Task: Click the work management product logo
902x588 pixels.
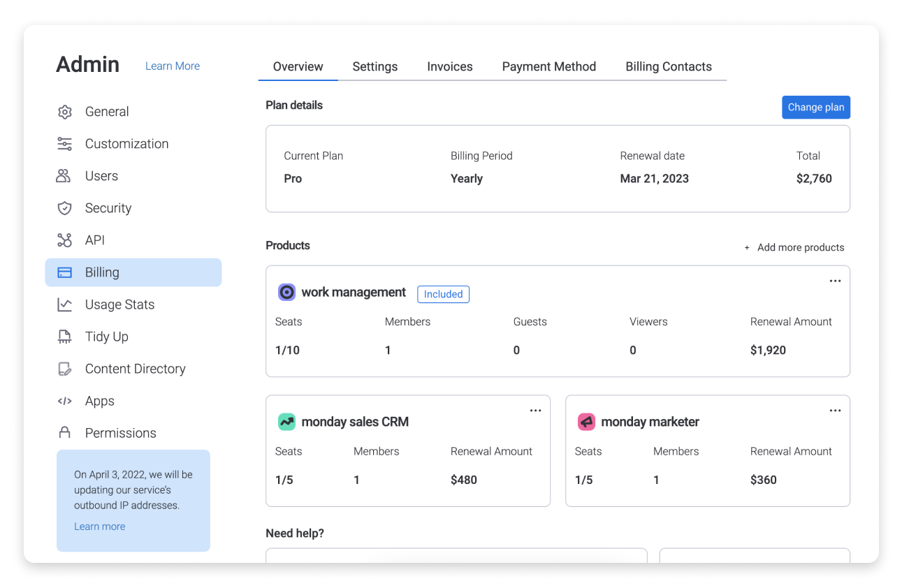Action: (286, 293)
